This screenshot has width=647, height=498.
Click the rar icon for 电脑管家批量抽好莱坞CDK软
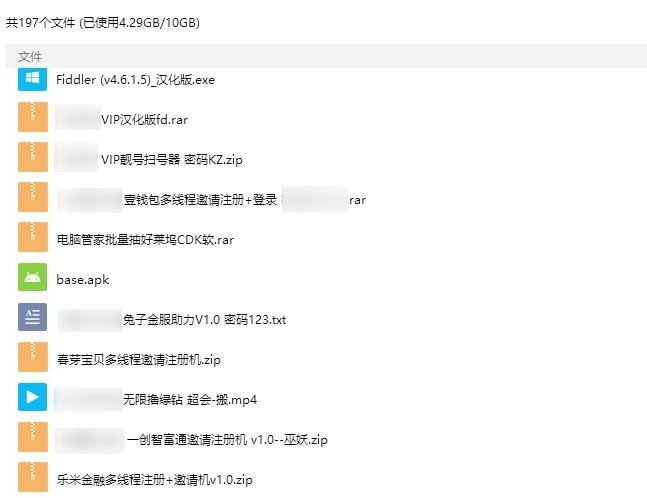(x=33, y=237)
